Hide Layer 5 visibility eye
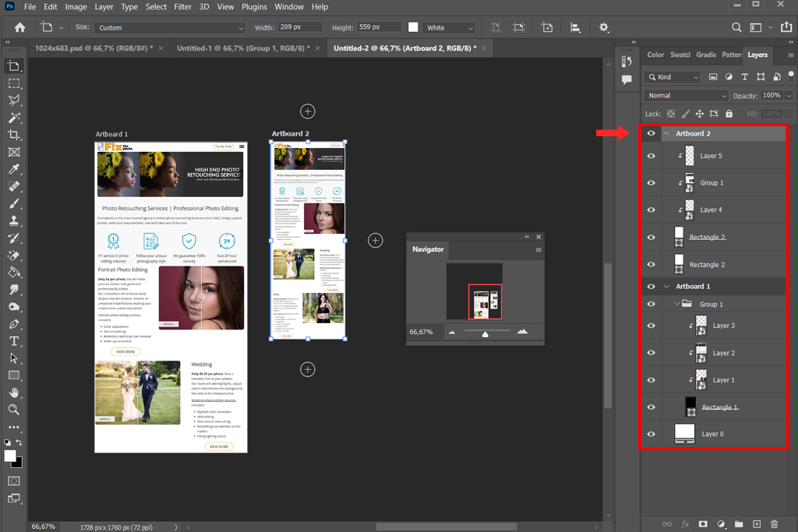 pos(651,156)
